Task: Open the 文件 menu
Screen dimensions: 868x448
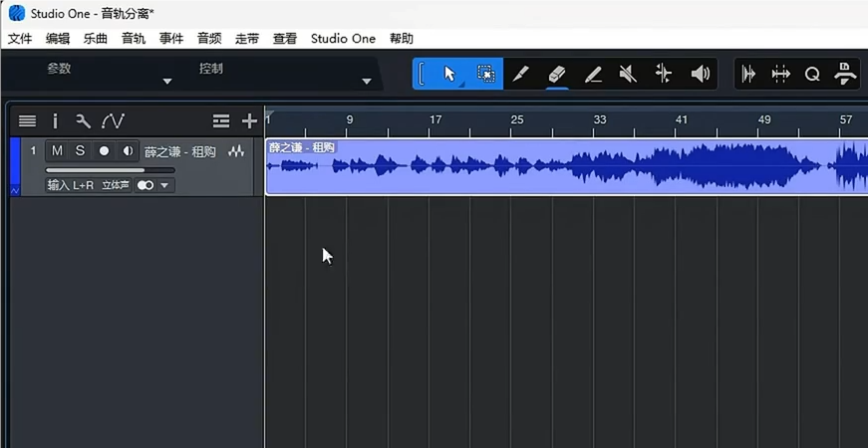Action: (x=20, y=39)
